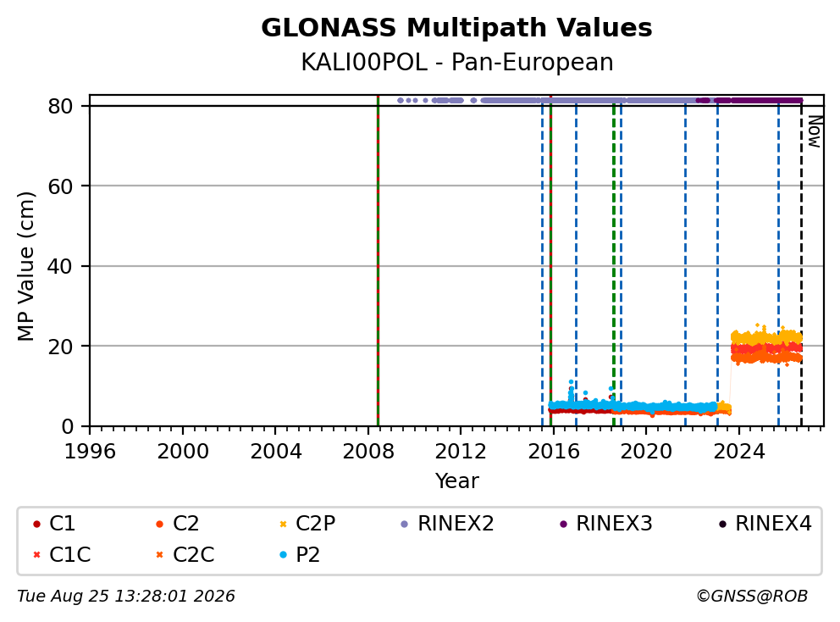This screenshot has height=622, width=840.
Task: Click the 40 y-axis tick label
Action: (x=60, y=266)
